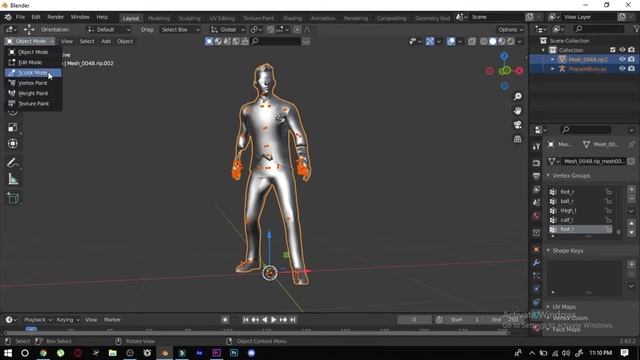Click the current frame number field
The image size is (640, 360).
point(414,320)
